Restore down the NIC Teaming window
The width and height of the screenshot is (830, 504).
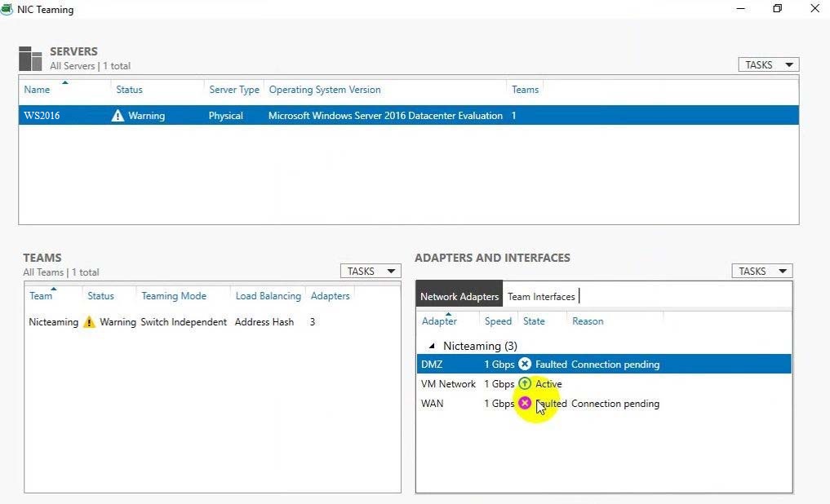coord(777,8)
